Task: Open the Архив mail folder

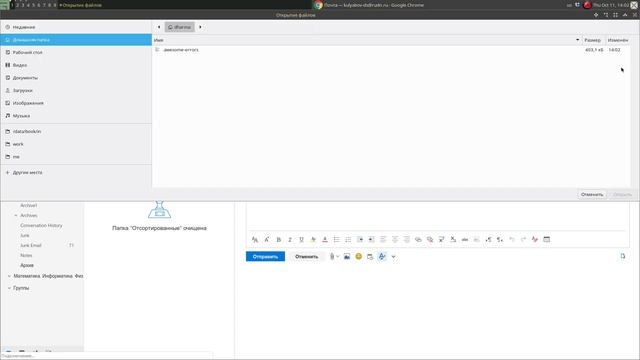Action: pyautogui.click(x=27, y=265)
